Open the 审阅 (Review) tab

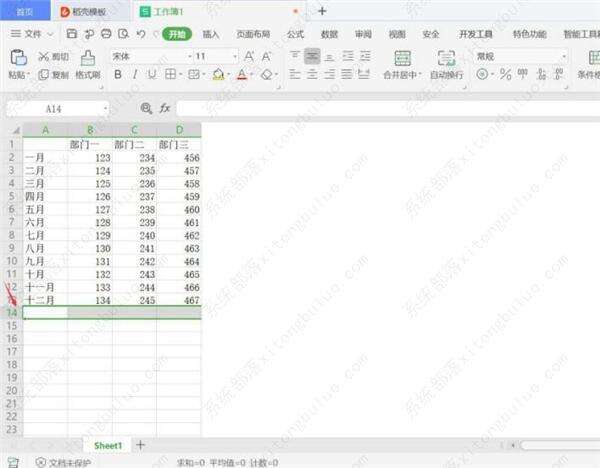tap(363, 34)
